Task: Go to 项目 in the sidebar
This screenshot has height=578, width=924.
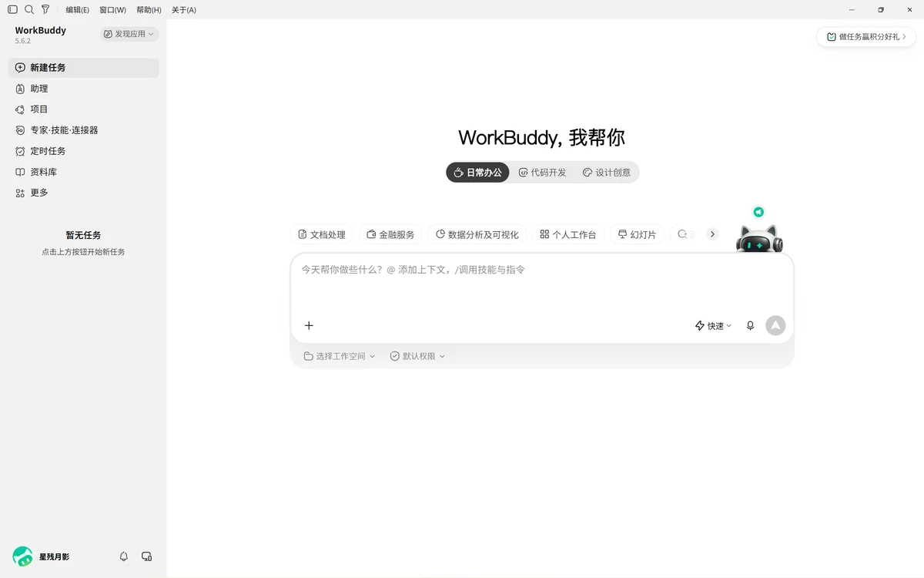Action: (83, 109)
